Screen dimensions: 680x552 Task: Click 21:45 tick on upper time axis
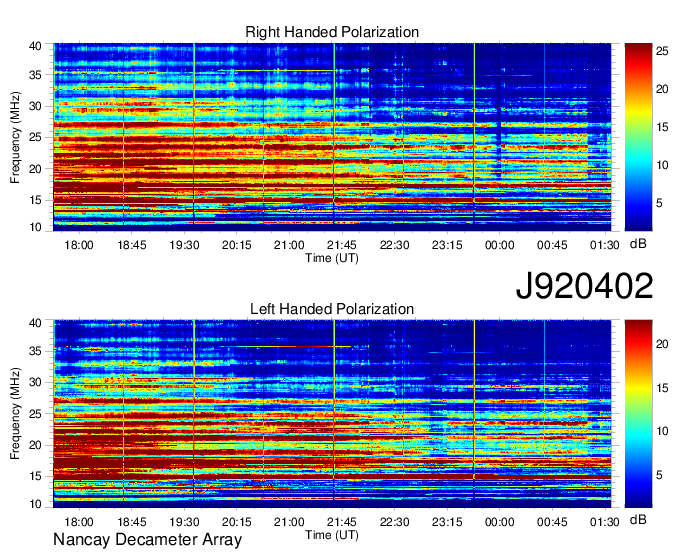click(x=342, y=245)
